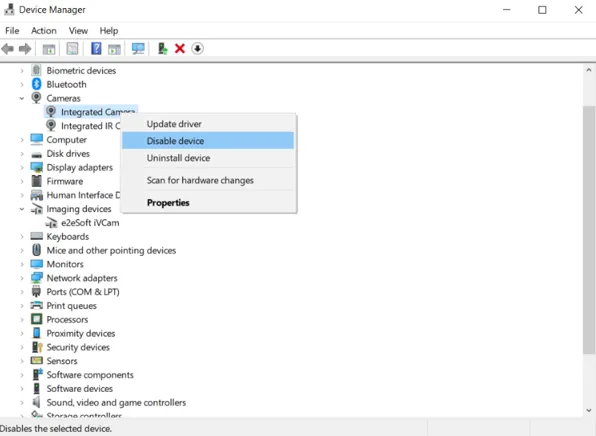Choose Disable device in context menu
The width and height of the screenshot is (596, 436).
(208, 141)
